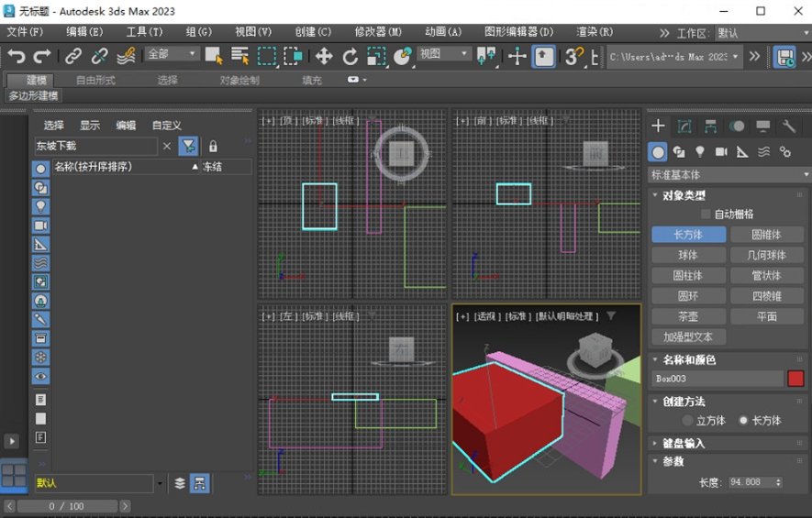The image size is (812, 518).
Task: Toggle the lock icon beside the search filter
Action: click(x=213, y=147)
